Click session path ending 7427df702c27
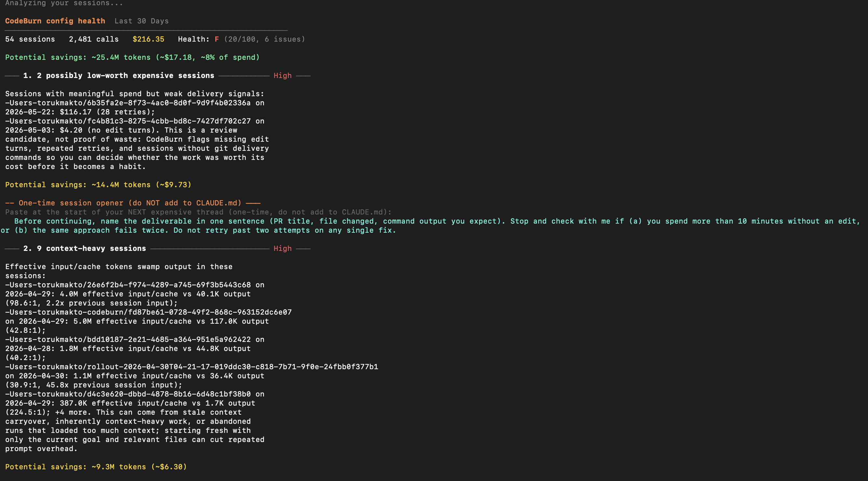This screenshot has width=868, height=481. [x=128, y=121]
